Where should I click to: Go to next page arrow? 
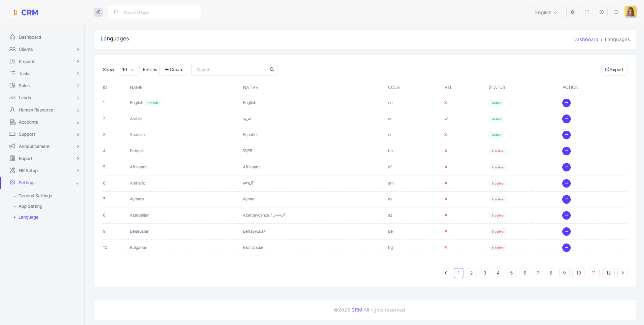coord(622,273)
